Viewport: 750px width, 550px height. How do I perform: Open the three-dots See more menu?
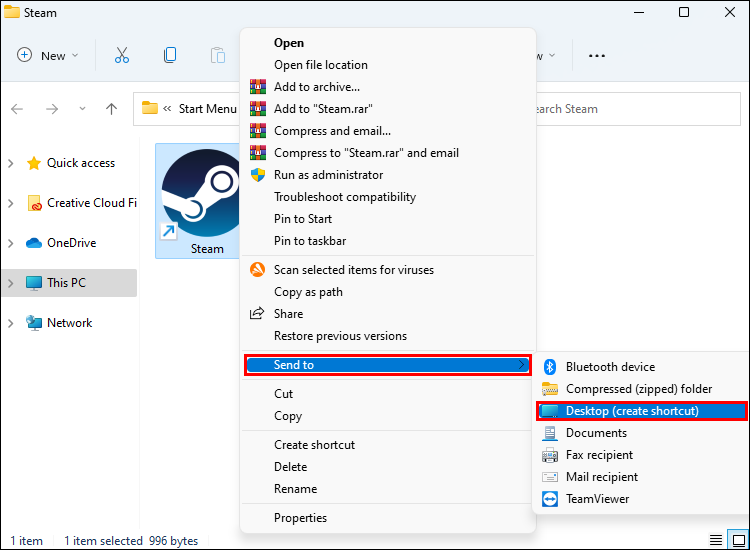[x=596, y=55]
